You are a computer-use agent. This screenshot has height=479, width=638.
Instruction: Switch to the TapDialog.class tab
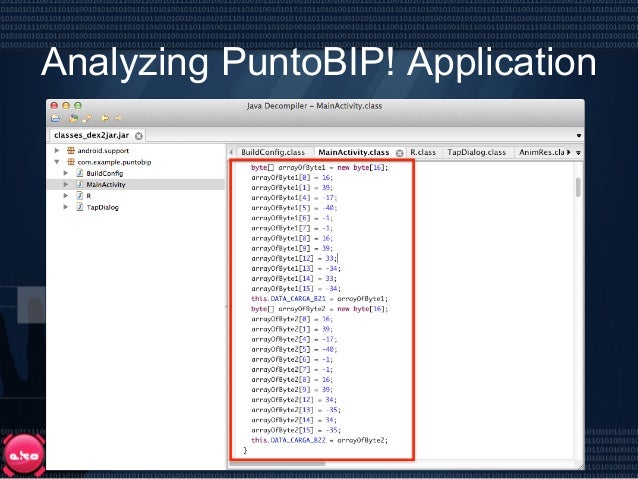(477, 152)
